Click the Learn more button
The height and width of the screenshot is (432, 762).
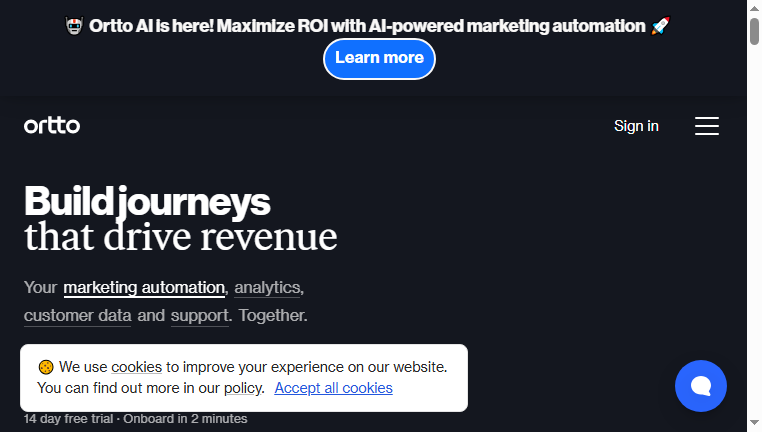[x=379, y=59]
